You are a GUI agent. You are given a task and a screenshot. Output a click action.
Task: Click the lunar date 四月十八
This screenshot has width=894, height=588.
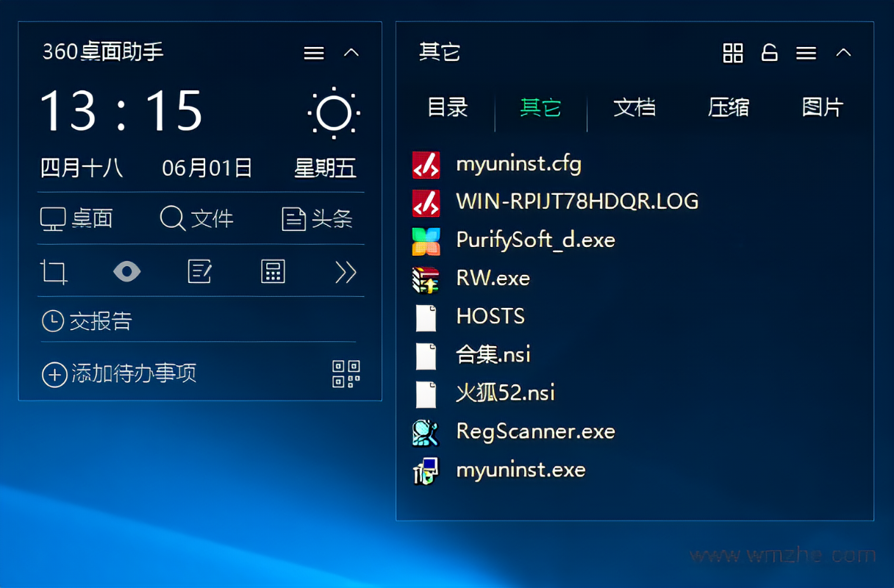click(x=82, y=168)
